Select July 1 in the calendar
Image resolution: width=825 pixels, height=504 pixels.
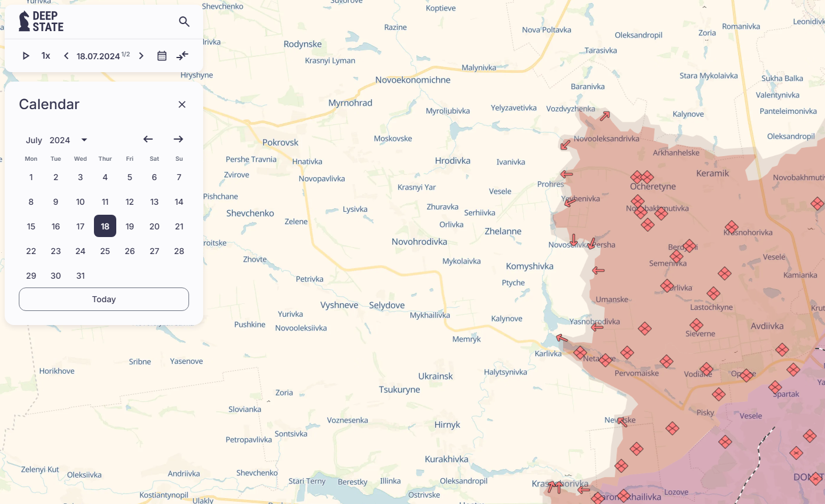pyautogui.click(x=31, y=177)
